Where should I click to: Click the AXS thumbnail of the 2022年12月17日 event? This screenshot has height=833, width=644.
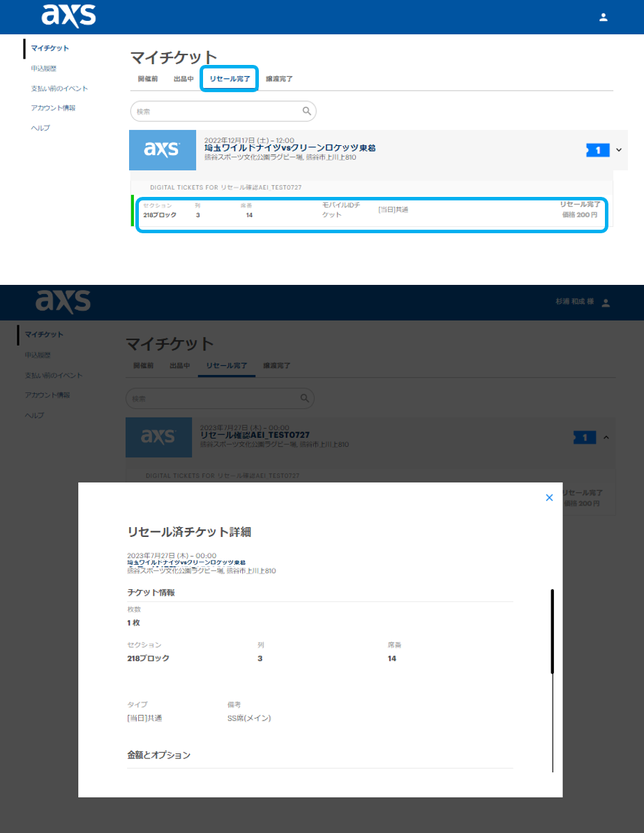[163, 150]
